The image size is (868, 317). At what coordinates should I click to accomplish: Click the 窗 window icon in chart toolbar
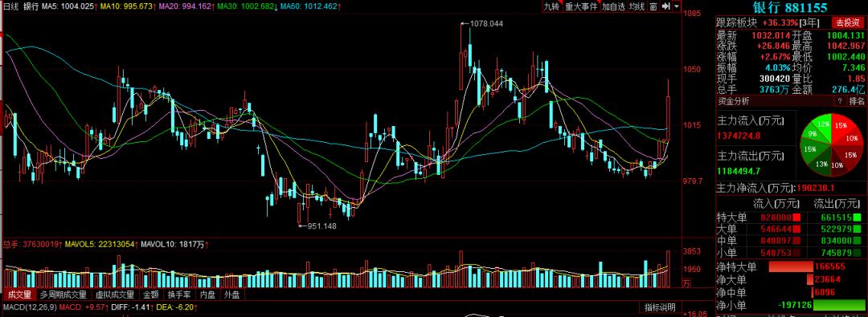(653, 6)
